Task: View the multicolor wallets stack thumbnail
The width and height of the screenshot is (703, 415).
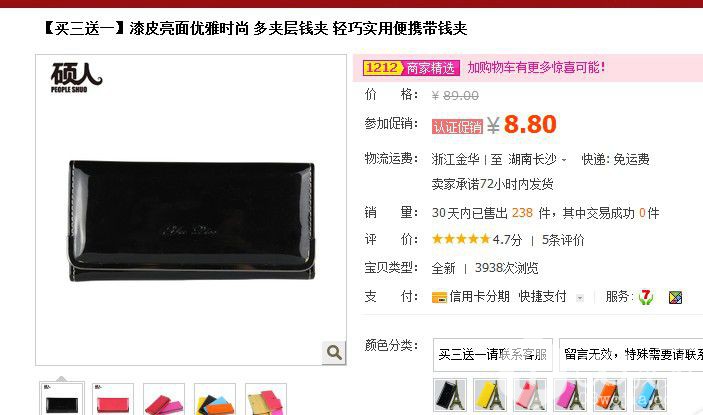Action: click(x=215, y=399)
